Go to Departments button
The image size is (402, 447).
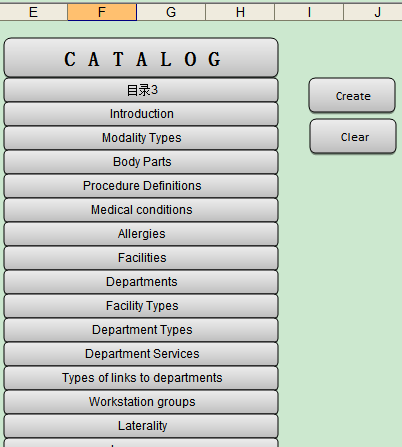[141, 282]
